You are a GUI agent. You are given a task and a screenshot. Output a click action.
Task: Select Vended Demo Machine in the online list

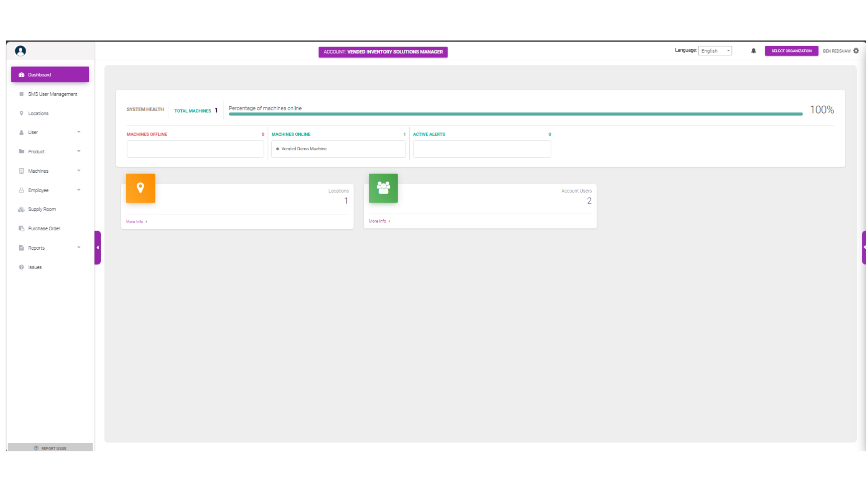(304, 149)
